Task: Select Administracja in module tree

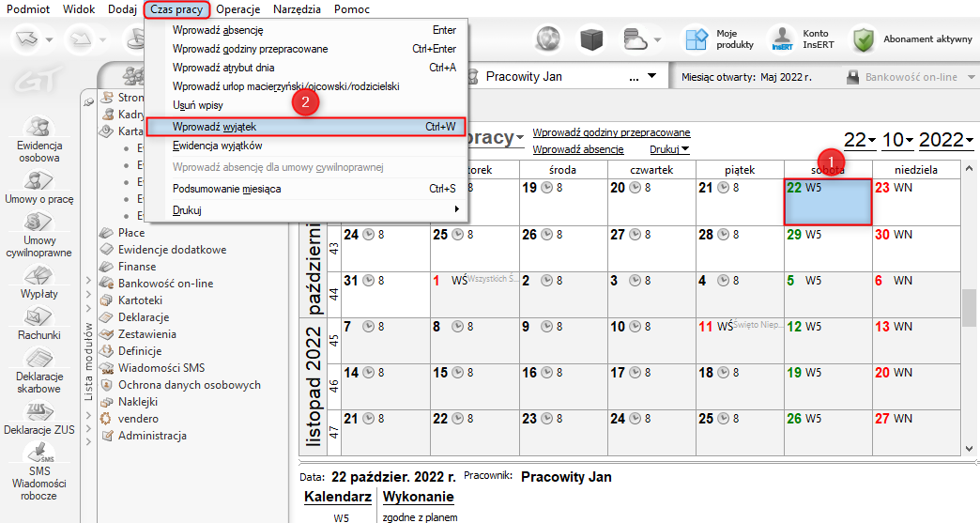Action: [152, 436]
